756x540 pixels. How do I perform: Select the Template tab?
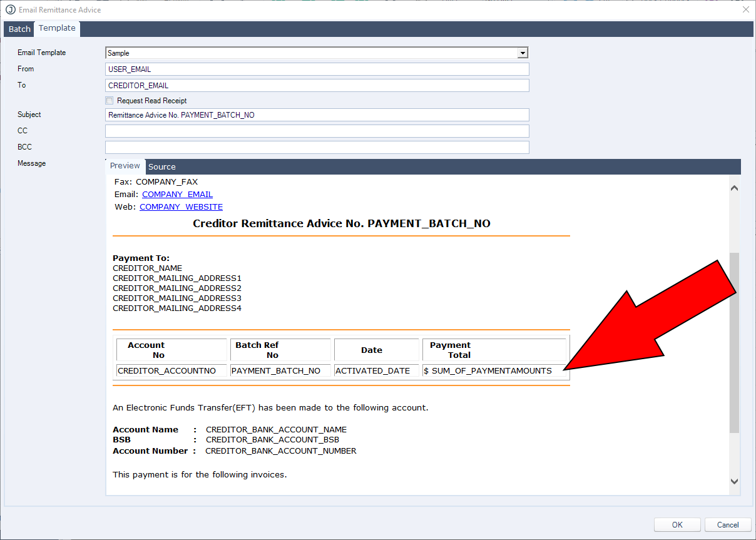pos(57,28)
